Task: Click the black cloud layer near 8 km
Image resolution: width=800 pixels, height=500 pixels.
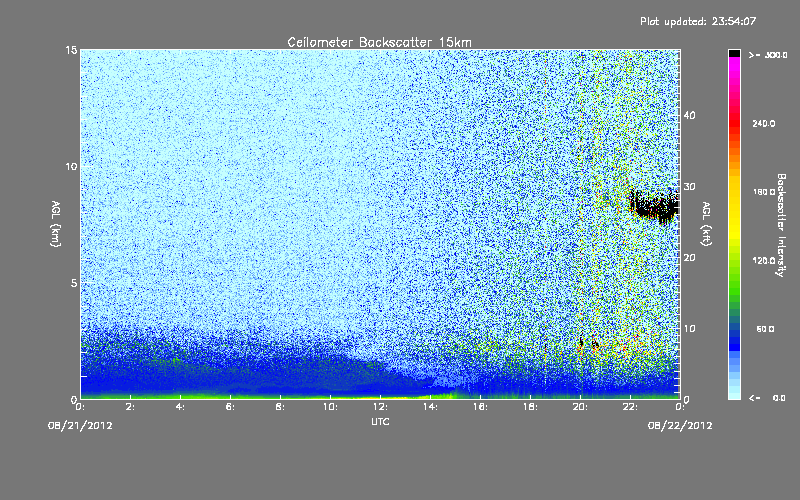Action: [x=654, y=207]
